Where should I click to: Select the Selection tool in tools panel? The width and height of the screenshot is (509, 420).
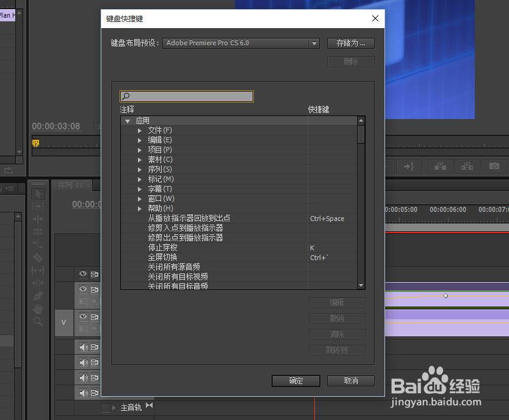pos(38,194)
